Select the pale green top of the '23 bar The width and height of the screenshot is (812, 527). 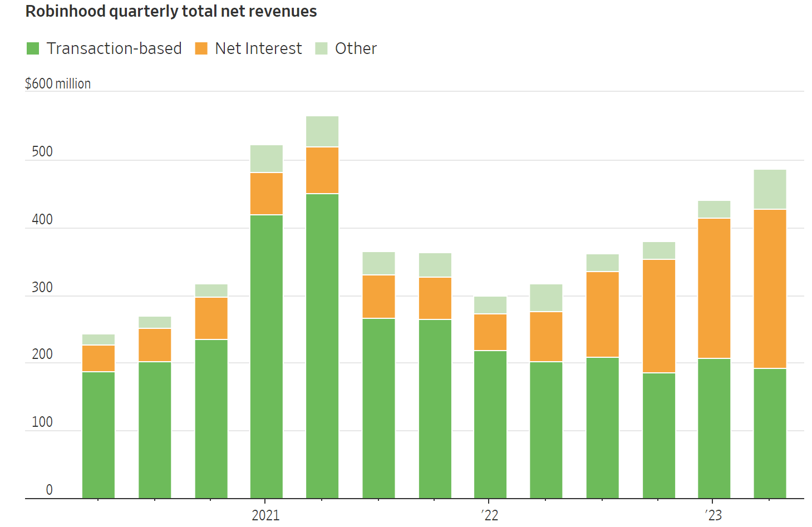[714, 209]
